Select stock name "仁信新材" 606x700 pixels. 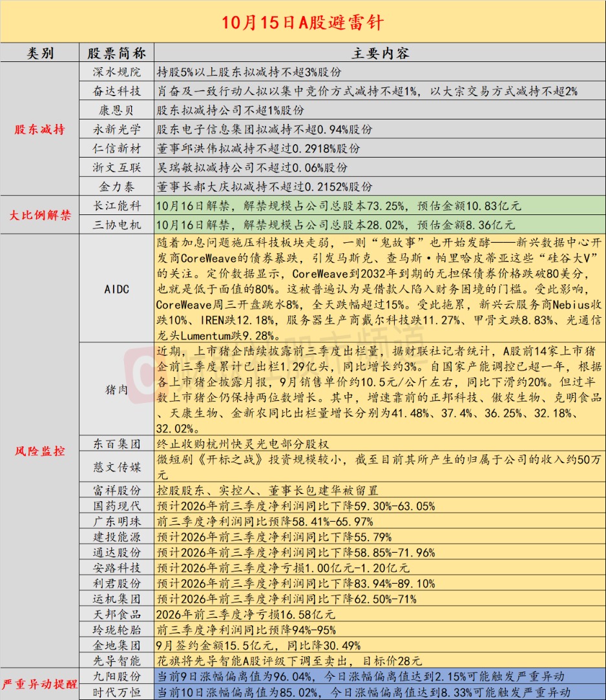tap(116, 149)
